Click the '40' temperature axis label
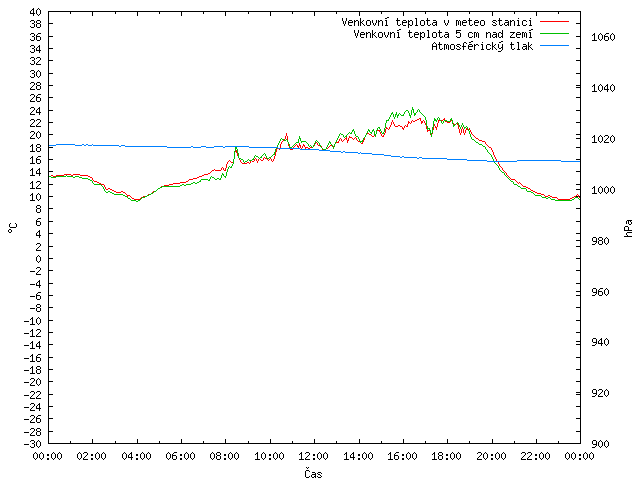 pos(36,12)
